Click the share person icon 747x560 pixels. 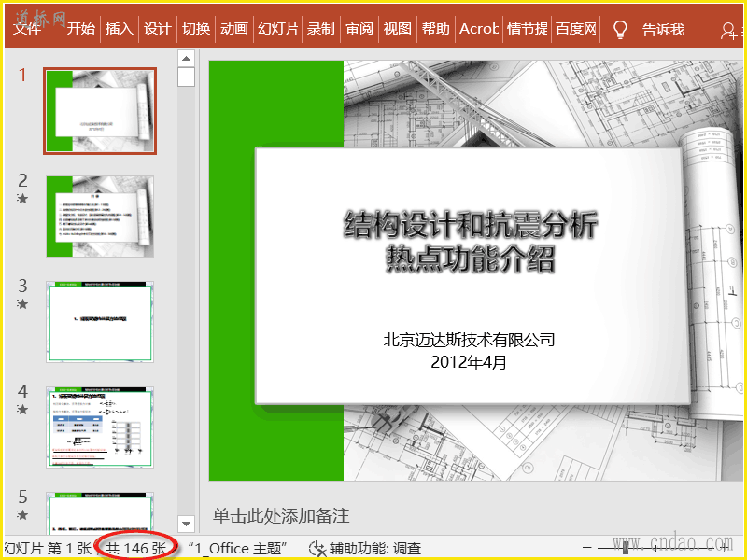click(x=728, y=31)
